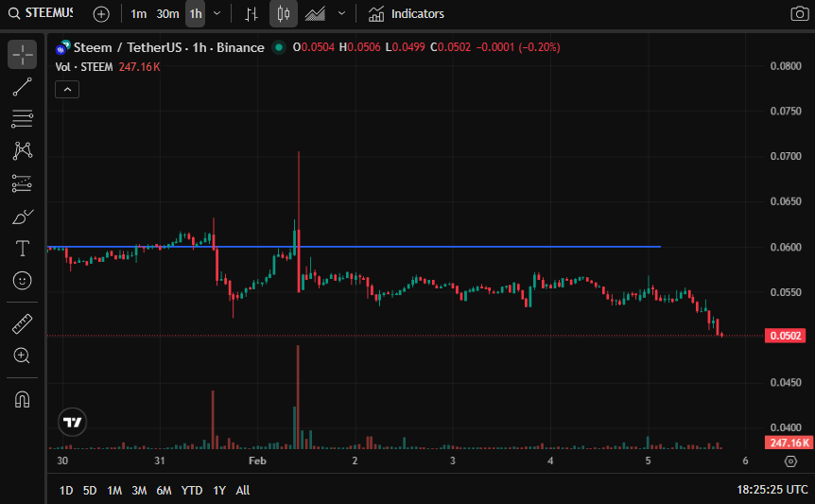Set range to 5D

click(x=90, y=490)
